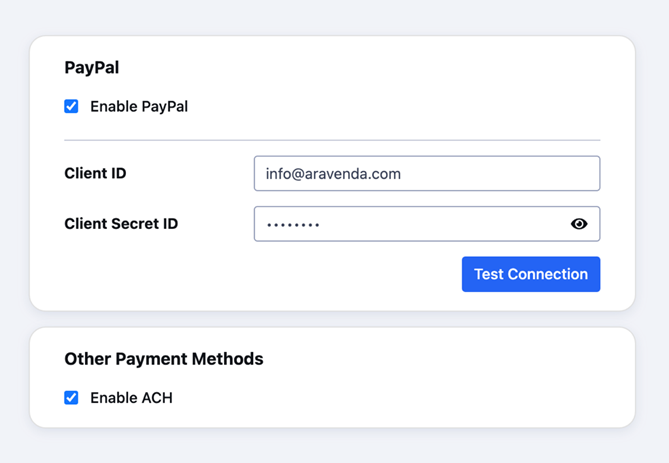
Task: Click the masked password dots
Action: point(293,225)
